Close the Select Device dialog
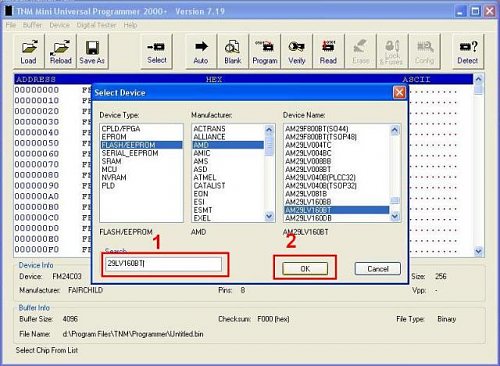Screen dimensions: 500x366 (x=399, y=92)
